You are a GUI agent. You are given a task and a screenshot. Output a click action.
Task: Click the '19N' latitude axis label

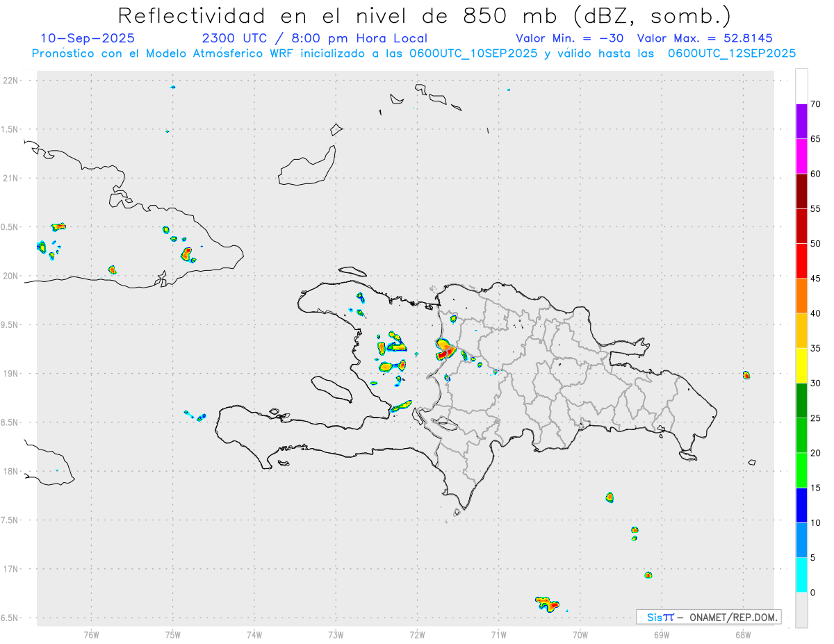(11, 374)
